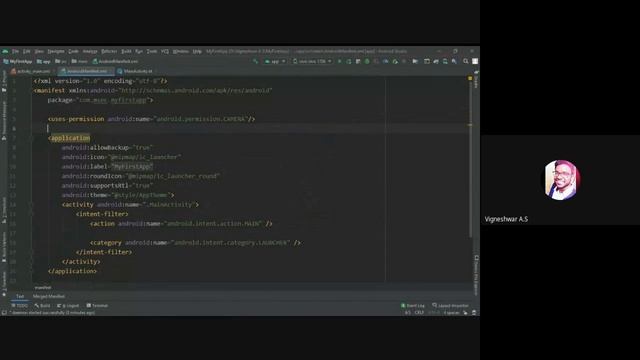Click the Search Everywhere magnifier icon
Image resolution: width=640 pixels, height=360 pixels.
click(x=466, y=61)
